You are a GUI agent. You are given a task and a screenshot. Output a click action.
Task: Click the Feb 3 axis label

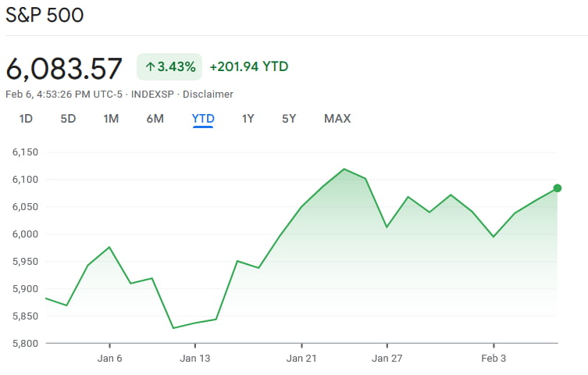tap(494, 359)
